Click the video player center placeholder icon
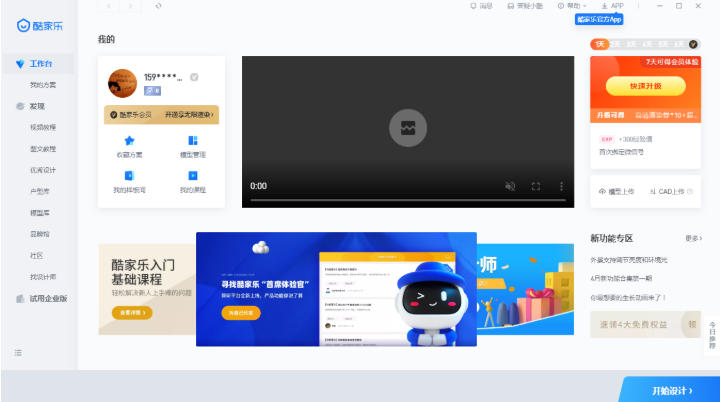The height and width of the screenshot is (402, 720). [x=408, y=128]
